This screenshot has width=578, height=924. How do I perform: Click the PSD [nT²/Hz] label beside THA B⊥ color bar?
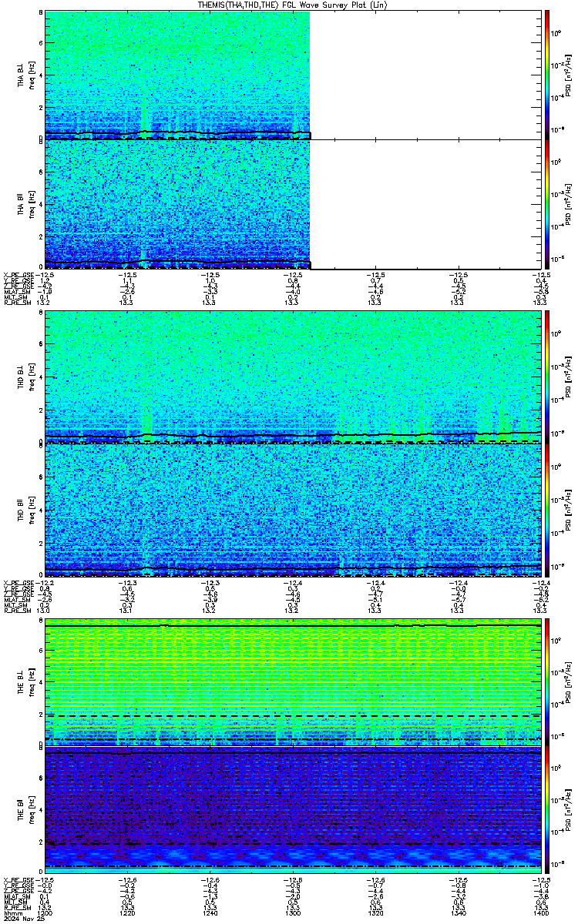tap(570, 75)
